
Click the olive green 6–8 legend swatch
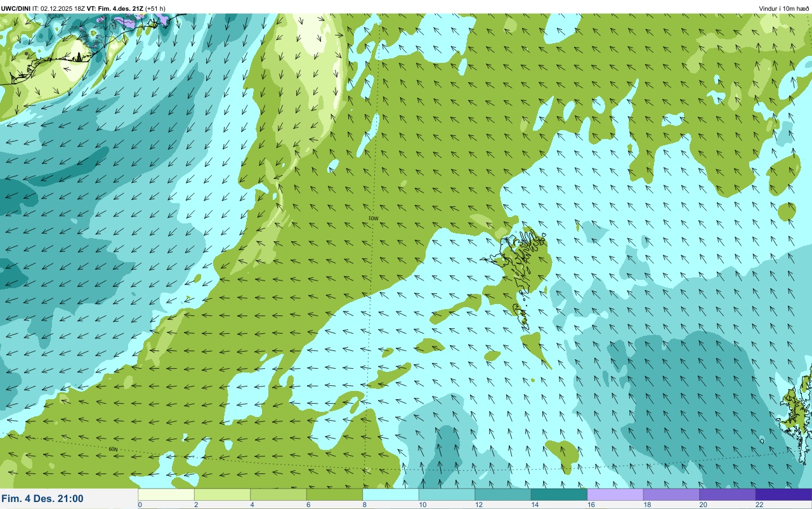tap(334, 494)
